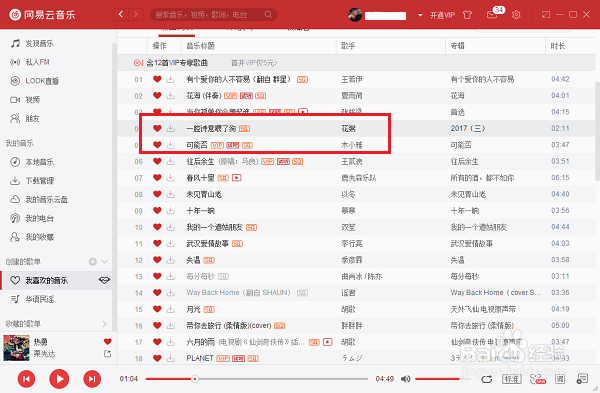Open the messages inbox icon
The image size is (600, 393).
[492, 15]
